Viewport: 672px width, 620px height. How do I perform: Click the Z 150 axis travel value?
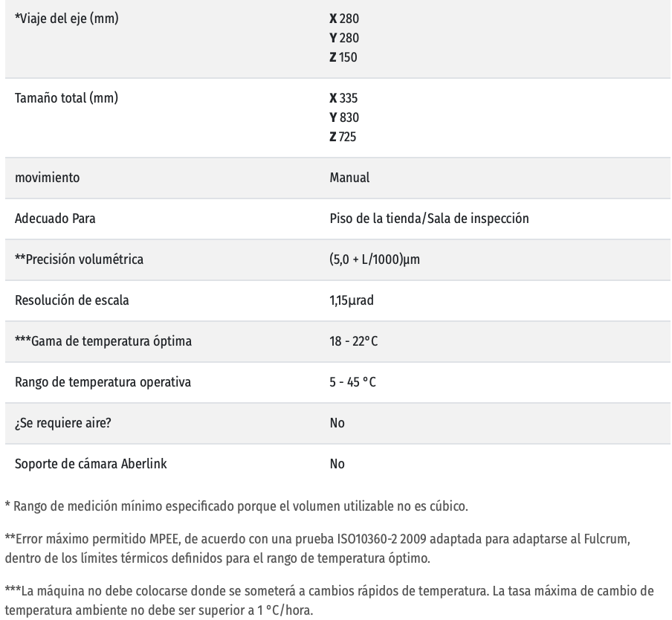[x=343, y=57]
